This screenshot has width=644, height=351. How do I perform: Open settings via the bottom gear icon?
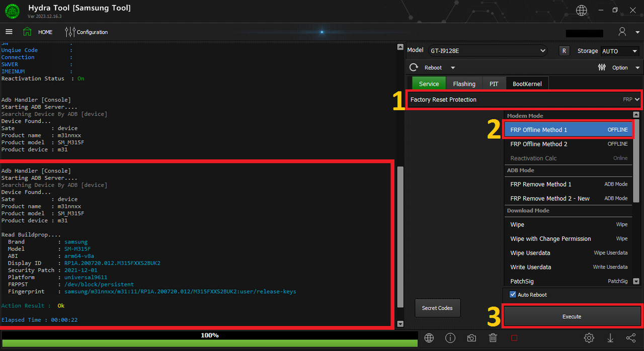coord(589,338)
